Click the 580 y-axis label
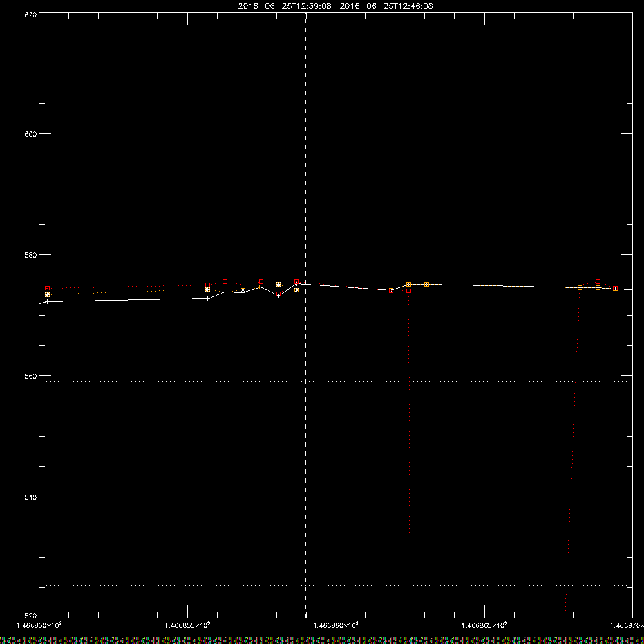 pos(31,255)
